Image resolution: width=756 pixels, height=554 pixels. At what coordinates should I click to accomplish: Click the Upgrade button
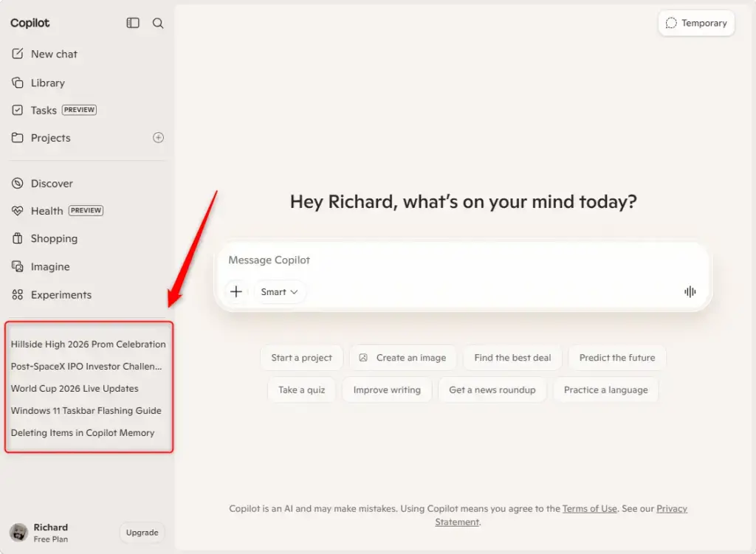point(142,533)
